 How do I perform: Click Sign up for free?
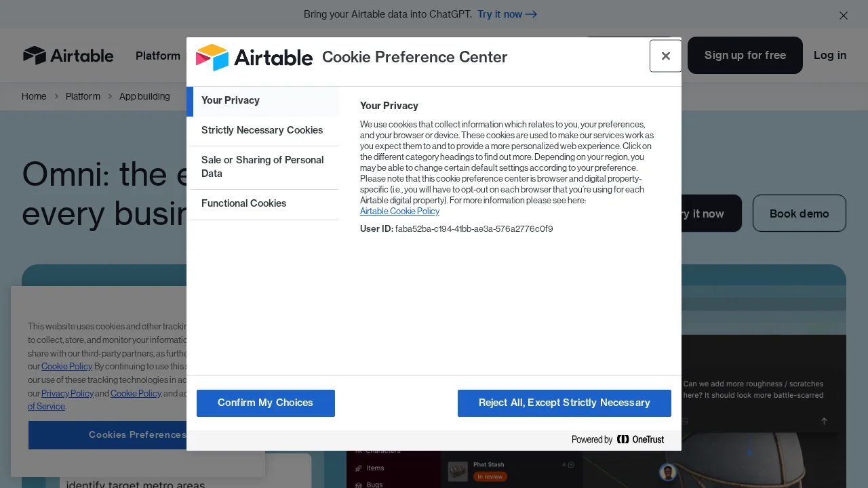pos(745,55)
